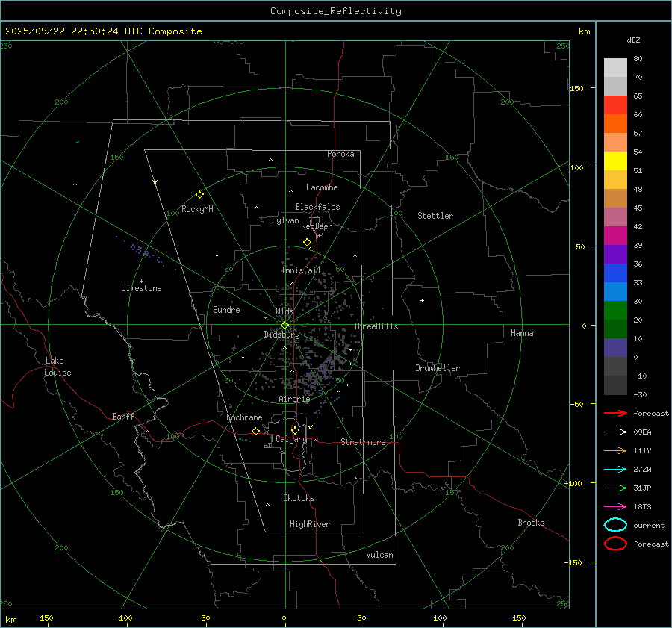Select the bright red dBZ color swatch
This screenshot has width=672, height=628.
[615, 105]
